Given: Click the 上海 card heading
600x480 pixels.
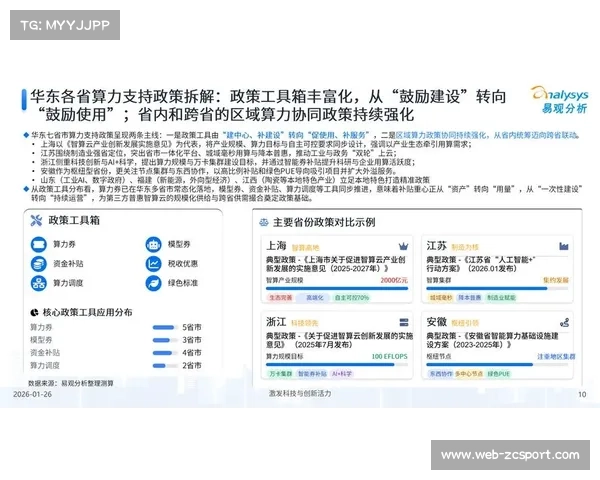Looking at the screenshot, I should (x=276, y=245).
